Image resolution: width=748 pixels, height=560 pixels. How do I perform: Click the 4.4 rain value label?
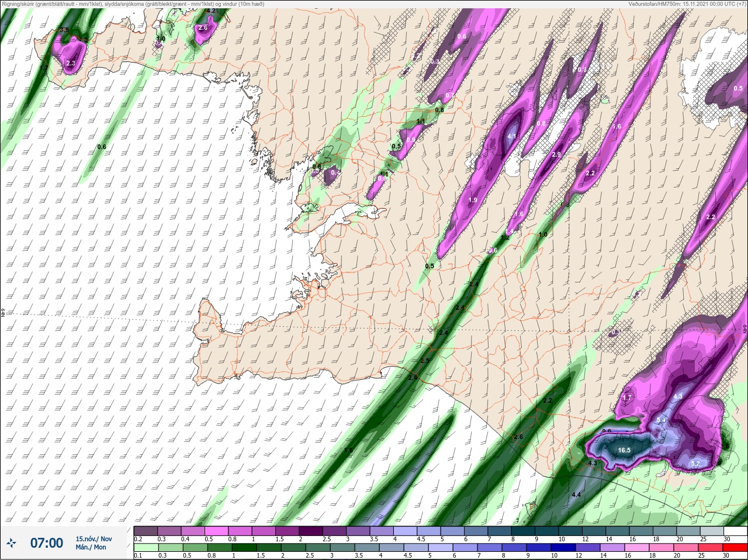[x=576, y=495]
